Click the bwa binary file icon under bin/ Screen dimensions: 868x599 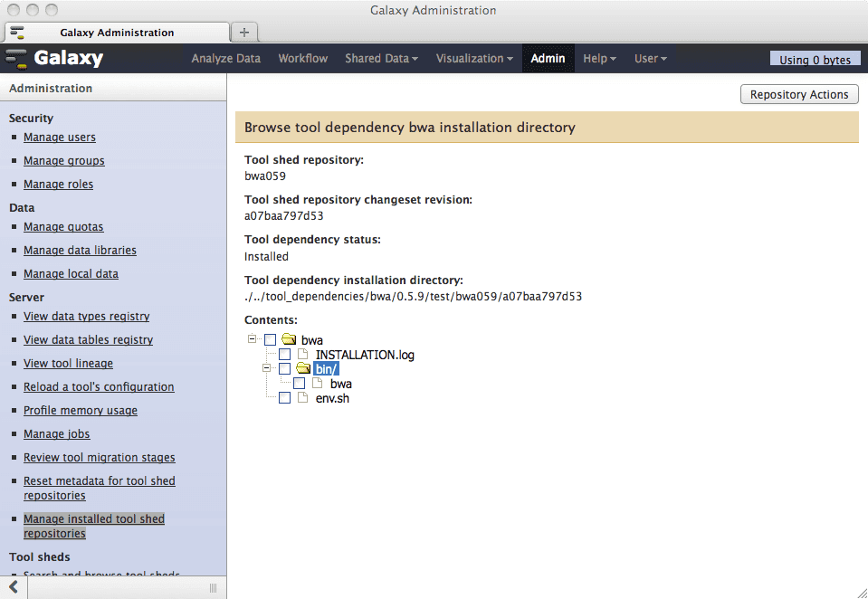319,384
